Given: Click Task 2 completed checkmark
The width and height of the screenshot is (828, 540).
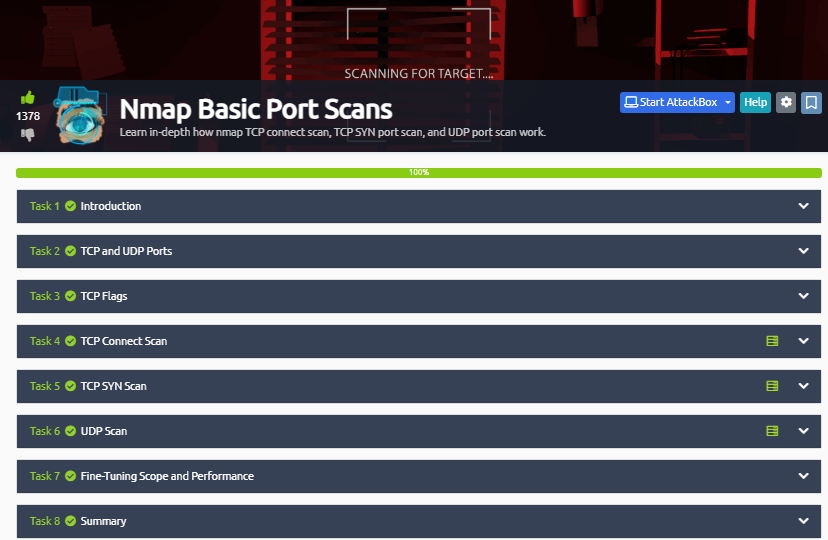Looking at the screenshot, I should coord(70,251).
